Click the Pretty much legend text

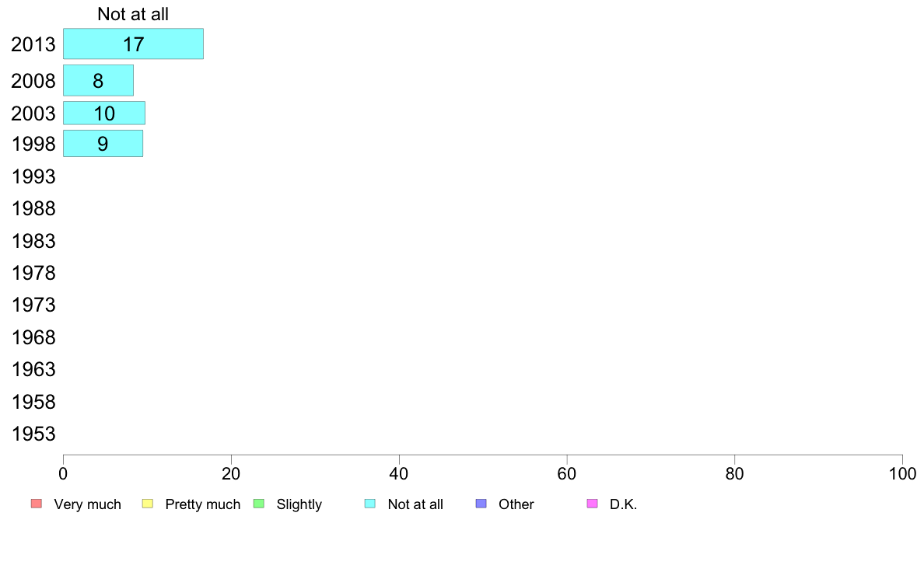click(x=203, y=504)
